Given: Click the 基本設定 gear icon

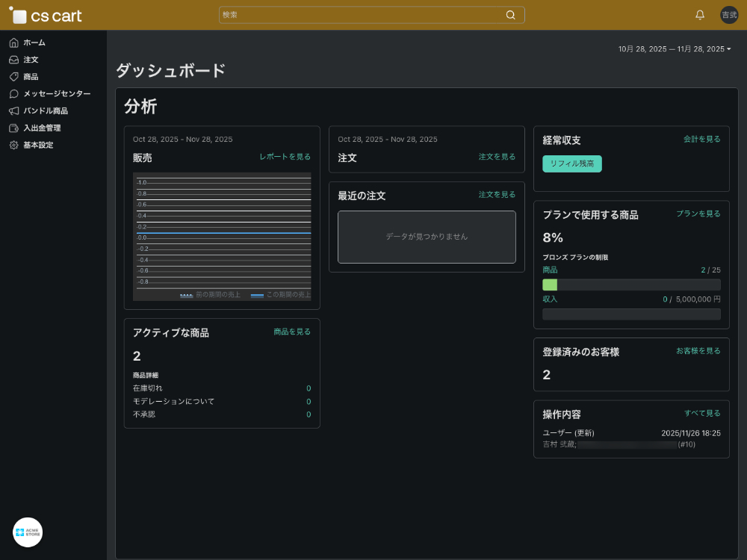Looking at the screenshot, I should (13, 145).
